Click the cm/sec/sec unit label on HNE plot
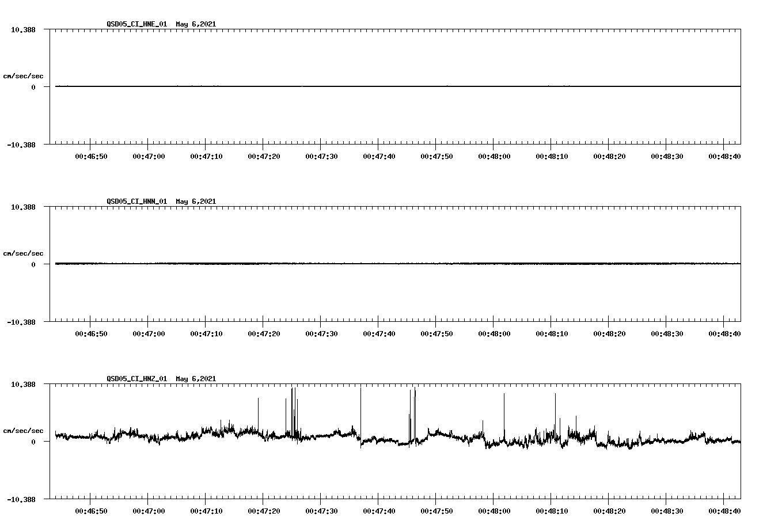Screen dimensions: 782x532 (x=23, y=75)
